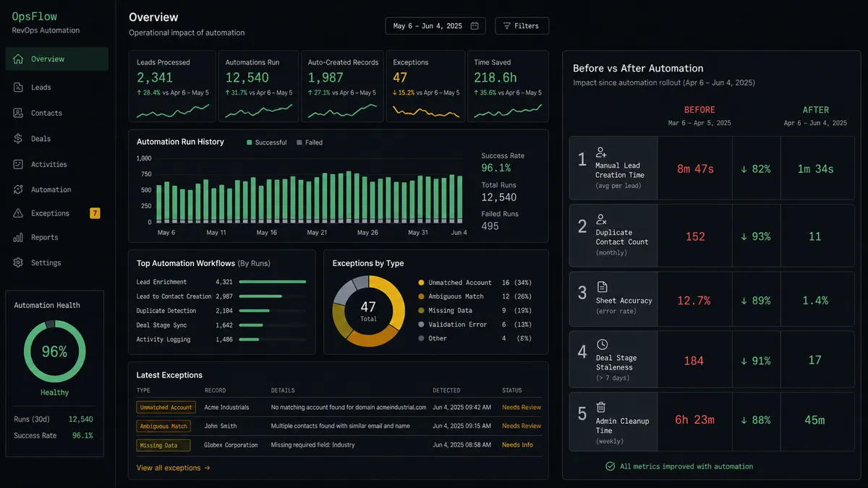Image resolution: width=868 pixels, height=488 pixels.
Task: Open the Auto-Created Records card
Action: click(x=342, y=86)
